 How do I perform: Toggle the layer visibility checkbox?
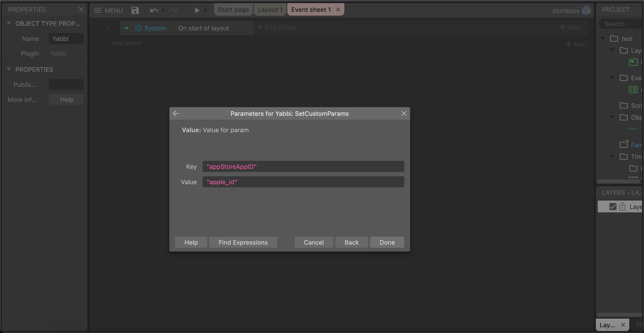click(612, 207)
